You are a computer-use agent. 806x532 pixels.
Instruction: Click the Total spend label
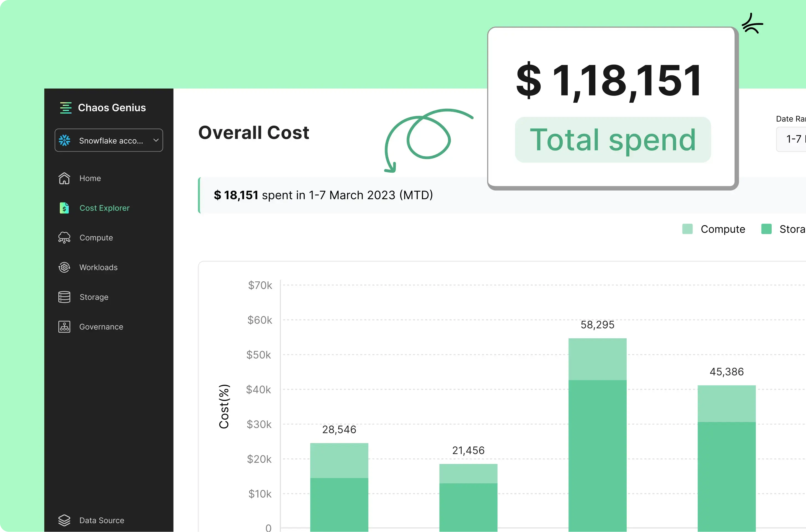point(613,140)
